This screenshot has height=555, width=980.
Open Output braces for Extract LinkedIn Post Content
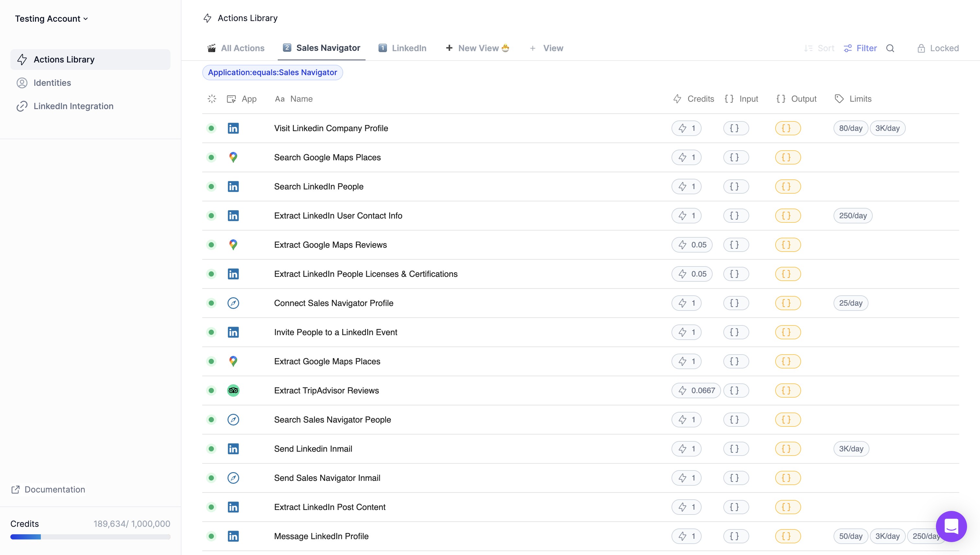click(788, 507)
